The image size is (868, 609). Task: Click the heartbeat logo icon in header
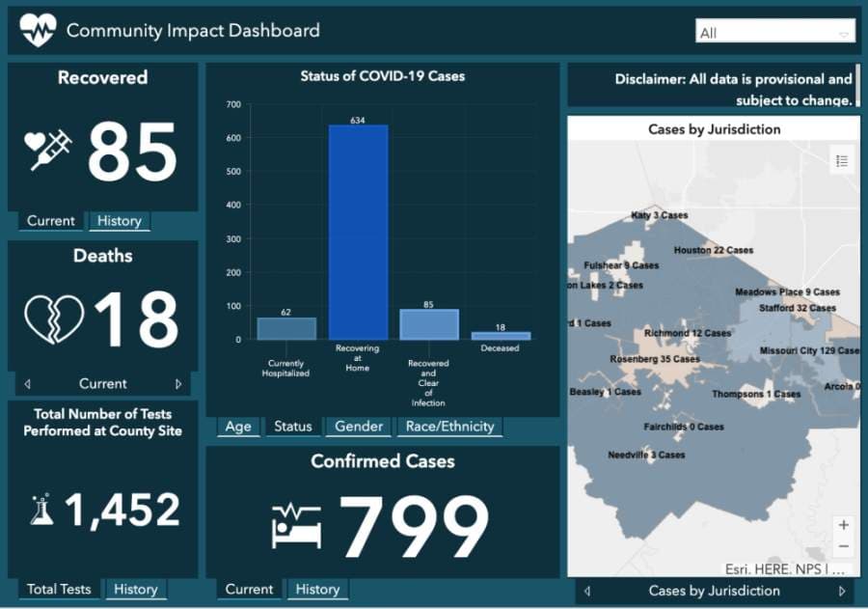pos(38,29)
